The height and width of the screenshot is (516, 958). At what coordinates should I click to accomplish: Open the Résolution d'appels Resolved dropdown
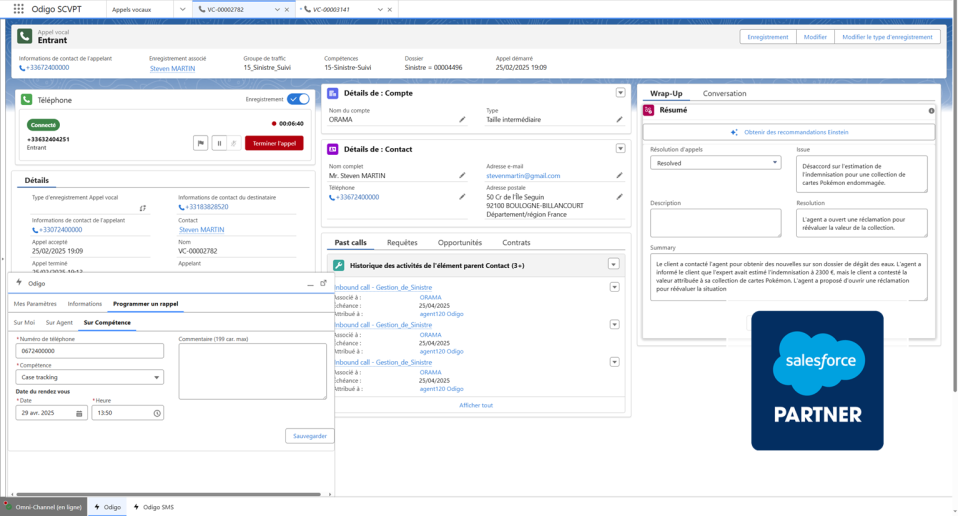715,163
